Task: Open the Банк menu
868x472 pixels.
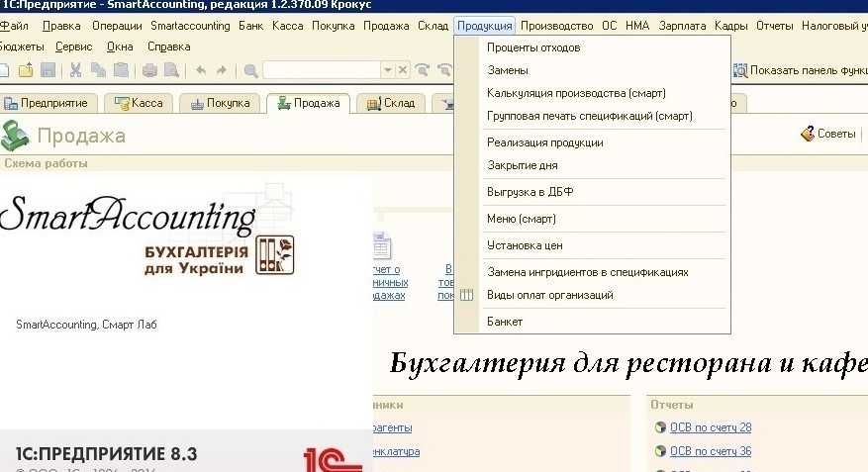Action: click(x=250, y=26)
